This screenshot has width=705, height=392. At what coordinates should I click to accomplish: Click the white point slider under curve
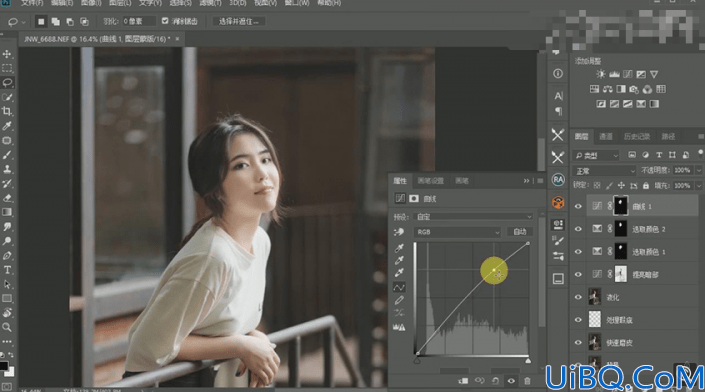[528, 361]
